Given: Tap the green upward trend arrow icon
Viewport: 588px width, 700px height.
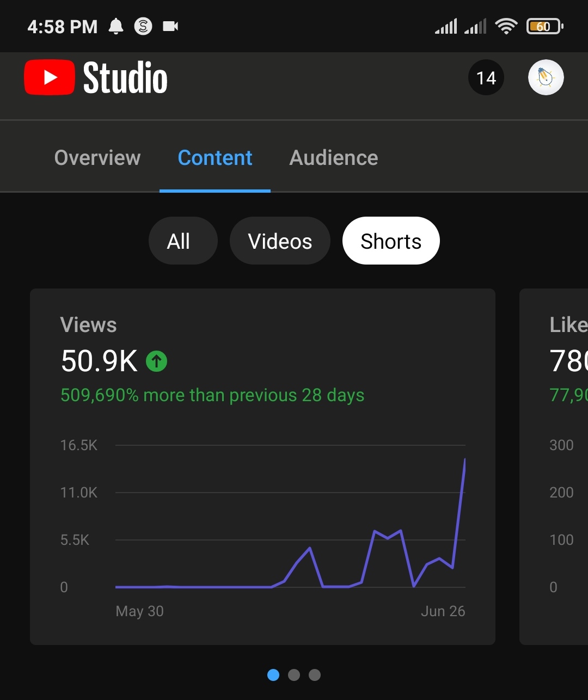Looking at the screenshot, I should pos(157,360).
